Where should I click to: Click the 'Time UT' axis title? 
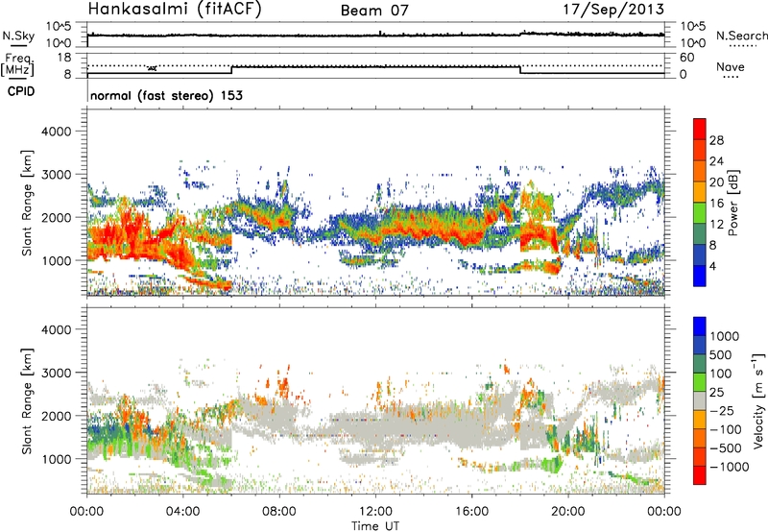(x=375, y=526)
